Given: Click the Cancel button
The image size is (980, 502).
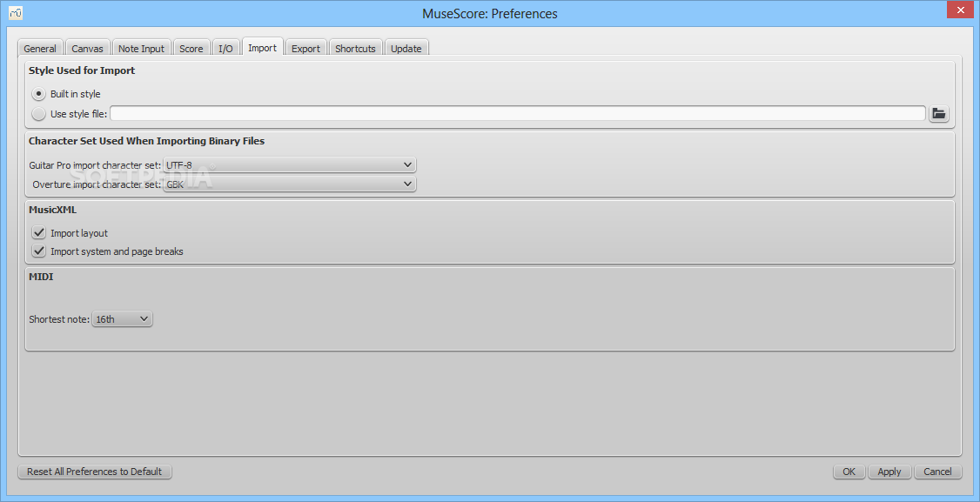Looking at the screenshot, I should point(937,472).
